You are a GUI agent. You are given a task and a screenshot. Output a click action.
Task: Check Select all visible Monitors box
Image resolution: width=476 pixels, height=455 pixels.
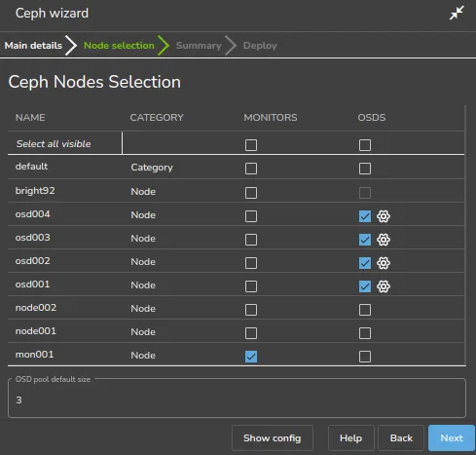click(251, 145)
